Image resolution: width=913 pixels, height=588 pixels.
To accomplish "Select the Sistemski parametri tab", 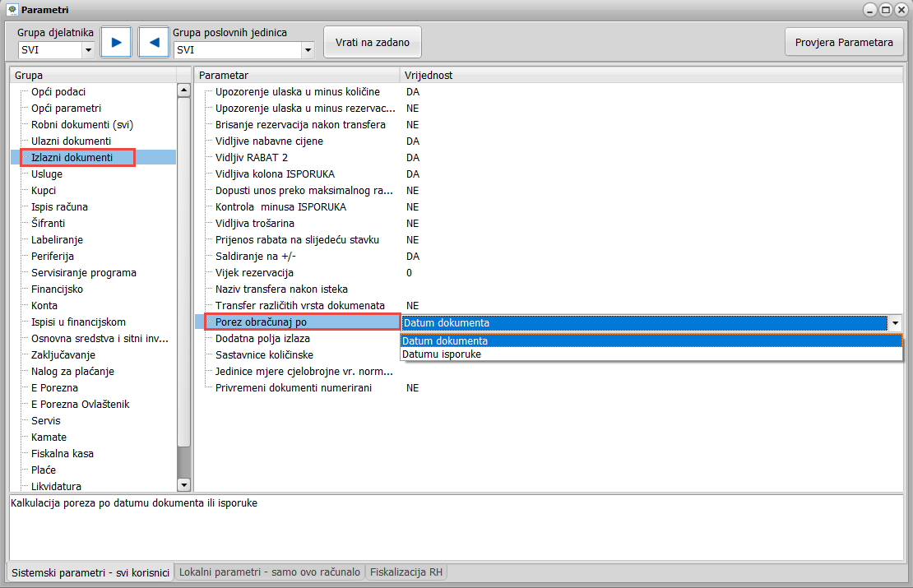I will tap(90, 572).
